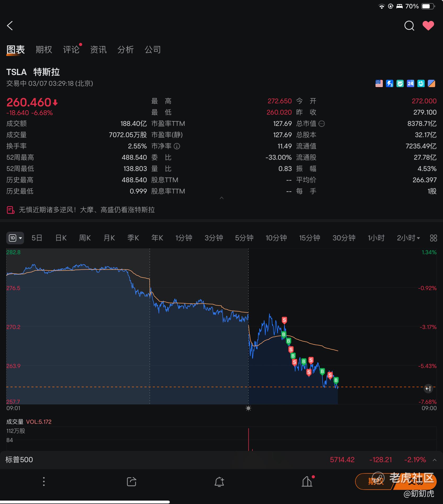The image size is (443, 504).
Task: Select the 周K chart period
Action: (x=85, y=238)
